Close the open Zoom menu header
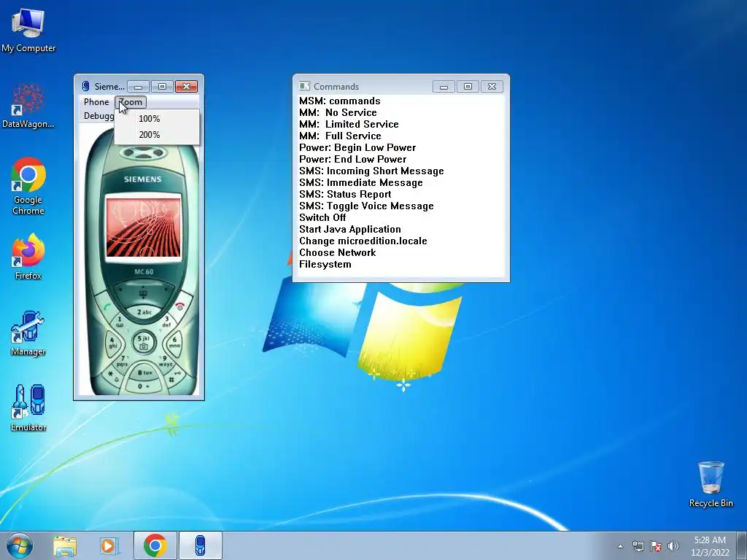 (131, 102)
